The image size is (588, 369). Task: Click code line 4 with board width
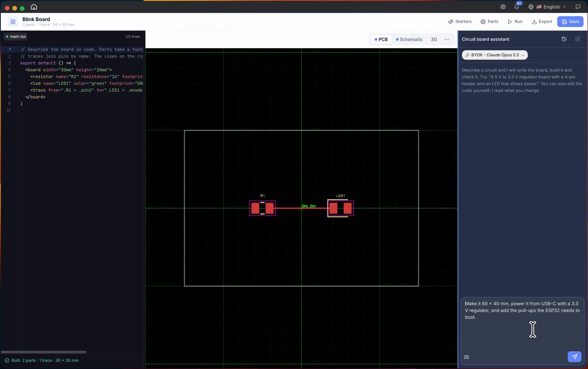pyautogui.click(x=69, y=70)
